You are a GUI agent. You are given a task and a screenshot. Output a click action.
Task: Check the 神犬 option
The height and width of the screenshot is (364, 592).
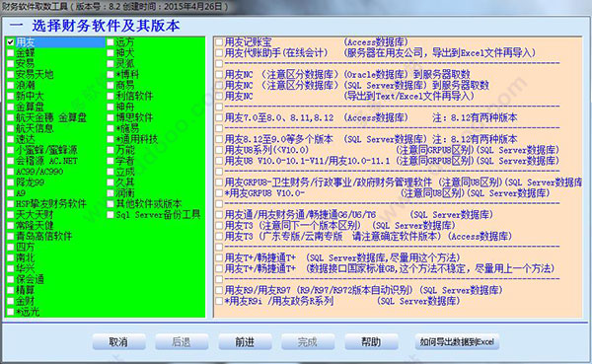[x=111, y=53]
